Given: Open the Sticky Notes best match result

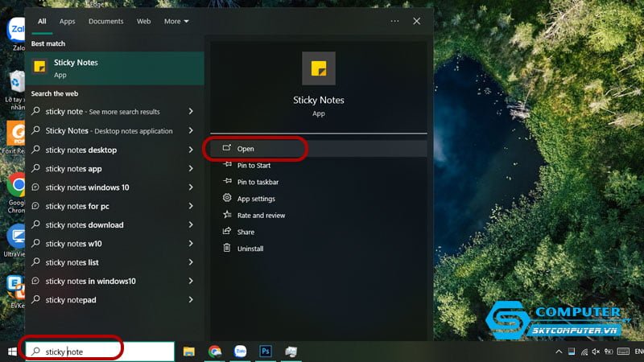Looking at the screenshot, I should [x=114, y=68].
